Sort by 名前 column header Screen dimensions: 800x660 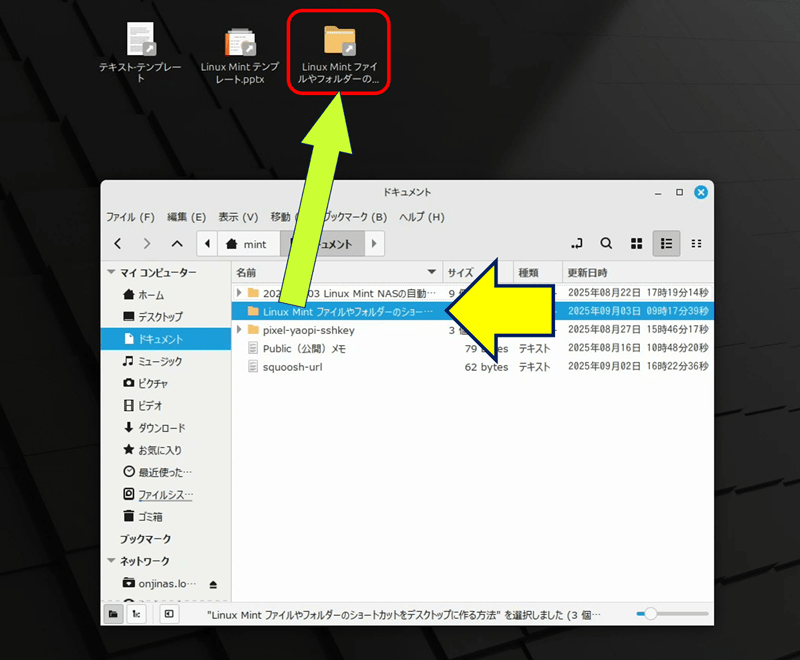coord(337,272)
